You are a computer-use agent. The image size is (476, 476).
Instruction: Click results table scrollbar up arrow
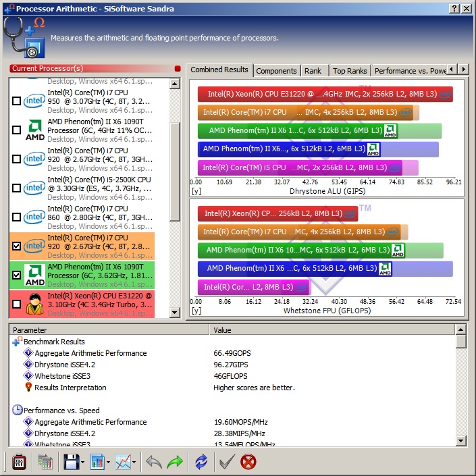point(461,329)
